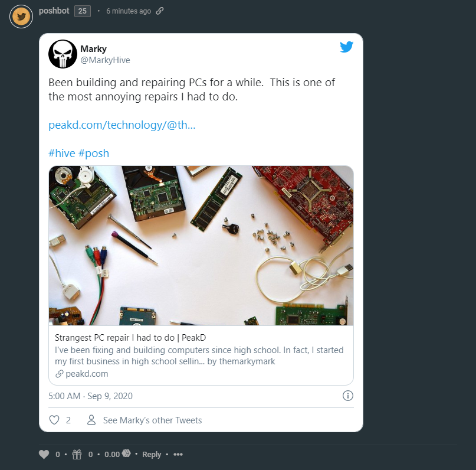This screenshot has height=470, width=476.
Task: Click the tweet info icon
Action: coord(348,396)
